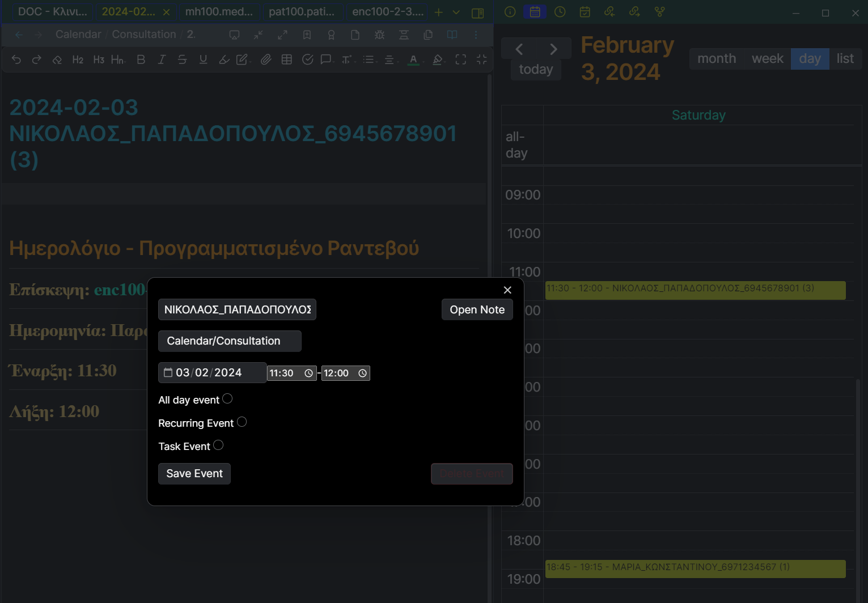This screenshot has height=603, width=868.
Task: Toggle underline formatting
Action: [x=203, y=60]
